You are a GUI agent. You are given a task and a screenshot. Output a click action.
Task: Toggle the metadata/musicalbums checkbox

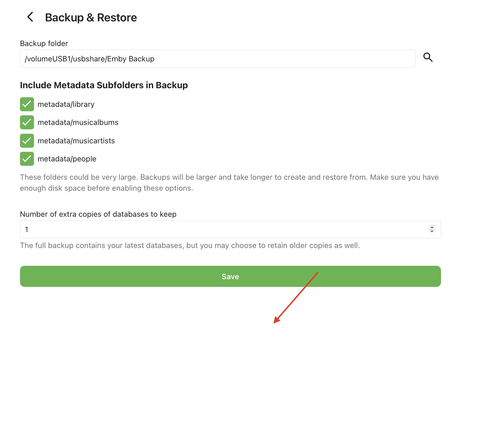coord(27,122)
